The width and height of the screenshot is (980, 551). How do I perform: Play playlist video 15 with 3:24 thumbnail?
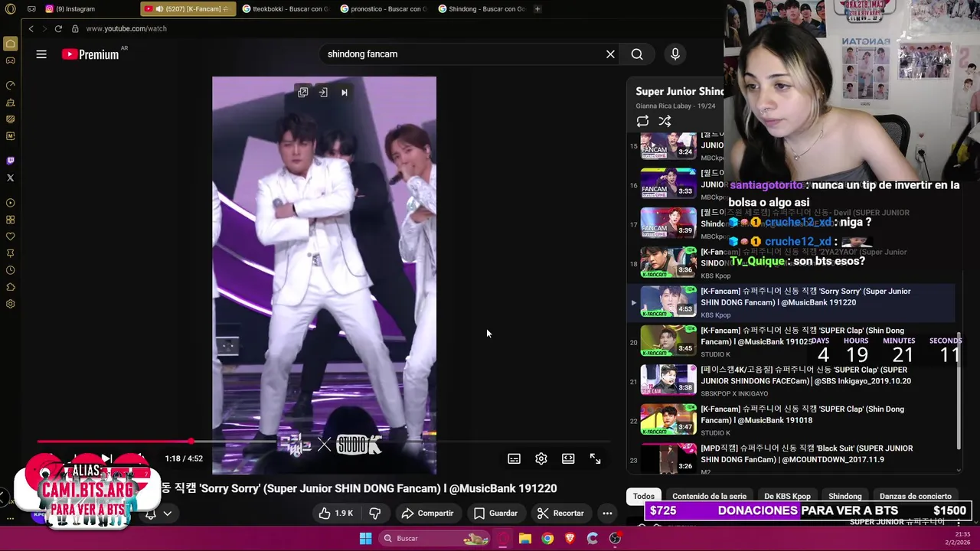668,145
